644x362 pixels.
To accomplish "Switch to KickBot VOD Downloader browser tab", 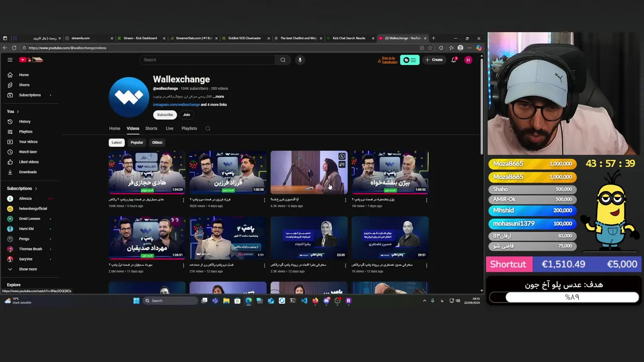I will pos(245,38).
